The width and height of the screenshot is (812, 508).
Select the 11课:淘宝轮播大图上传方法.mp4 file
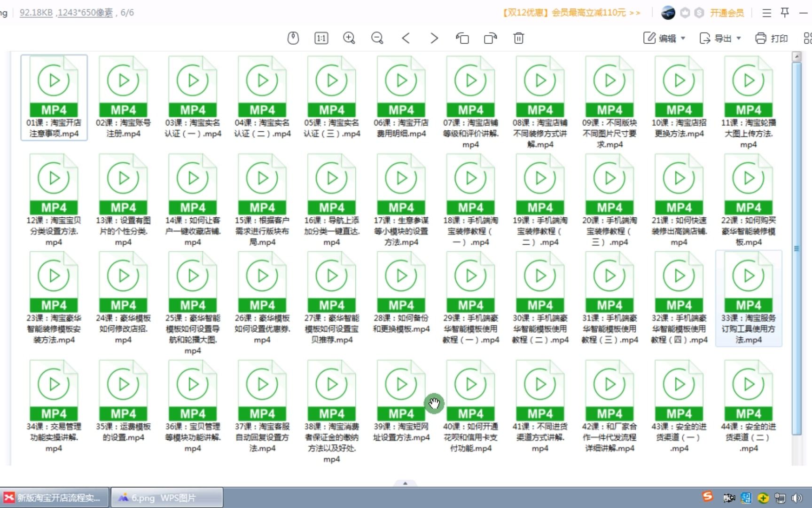click(x=749, y=102)
